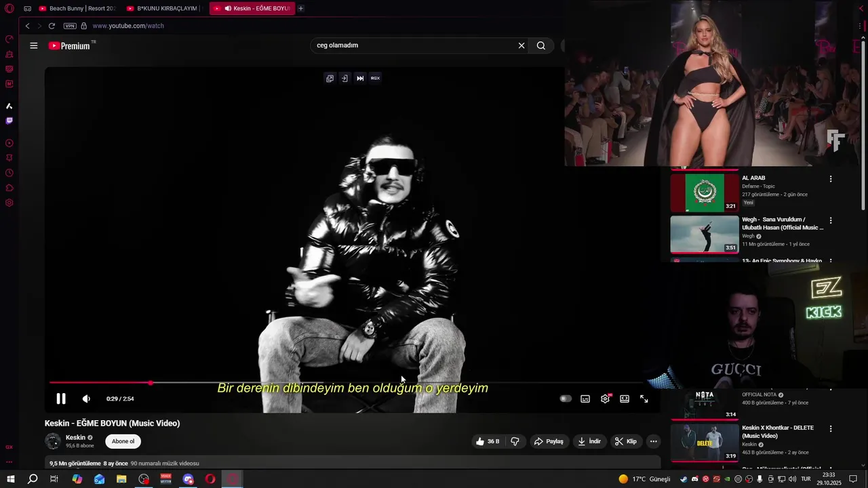This screenshot has width=868, height=488.
Task: Expand the video to fullscreen
Action: click(644, 399)
